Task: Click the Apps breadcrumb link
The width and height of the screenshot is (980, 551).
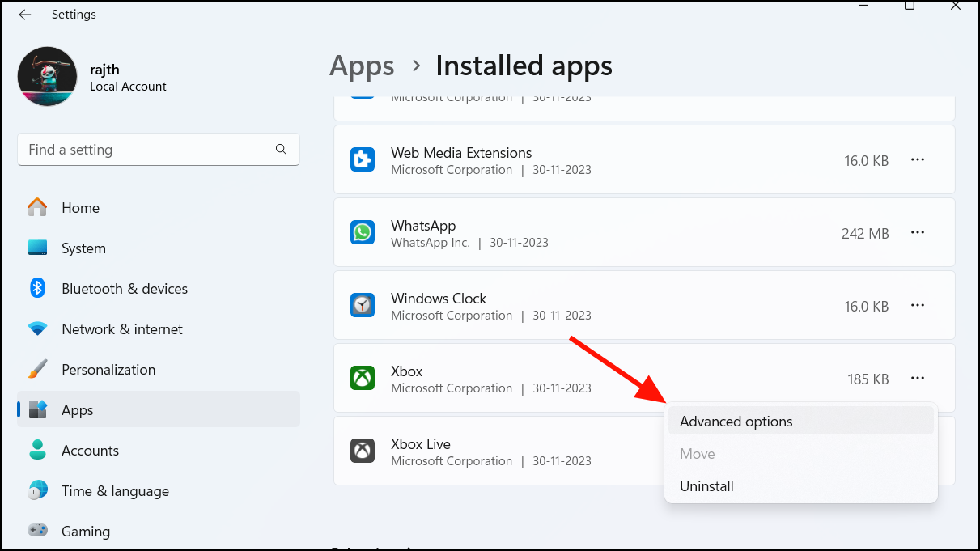Action: click(x=362, y=66)
